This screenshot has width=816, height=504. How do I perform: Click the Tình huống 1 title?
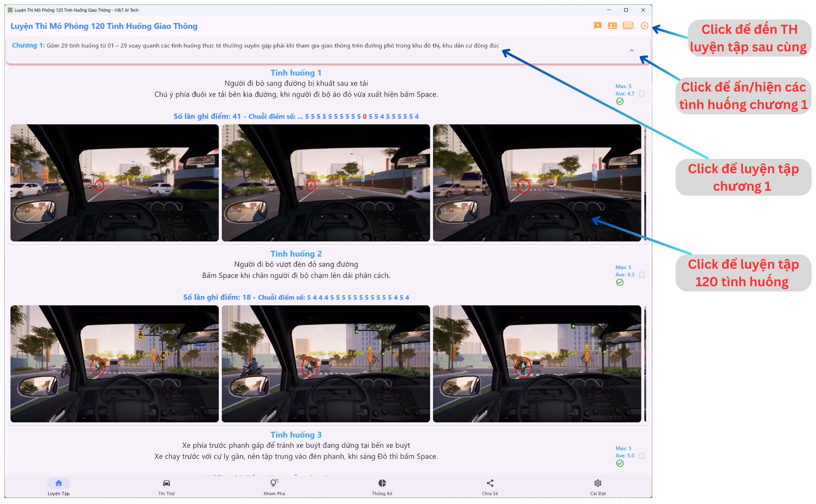296,73
